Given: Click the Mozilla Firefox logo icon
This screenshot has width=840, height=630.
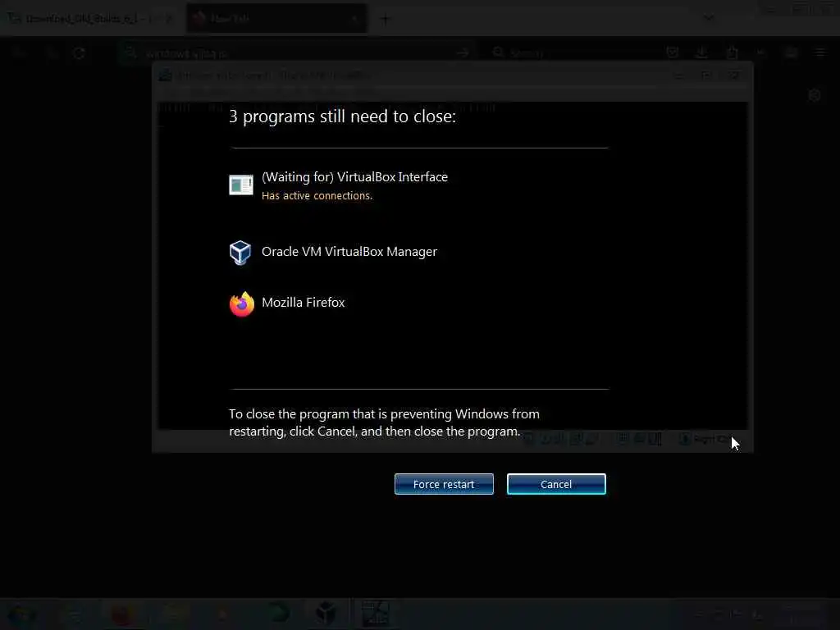Looking at the screenshot, I should (x=242, y=304).
